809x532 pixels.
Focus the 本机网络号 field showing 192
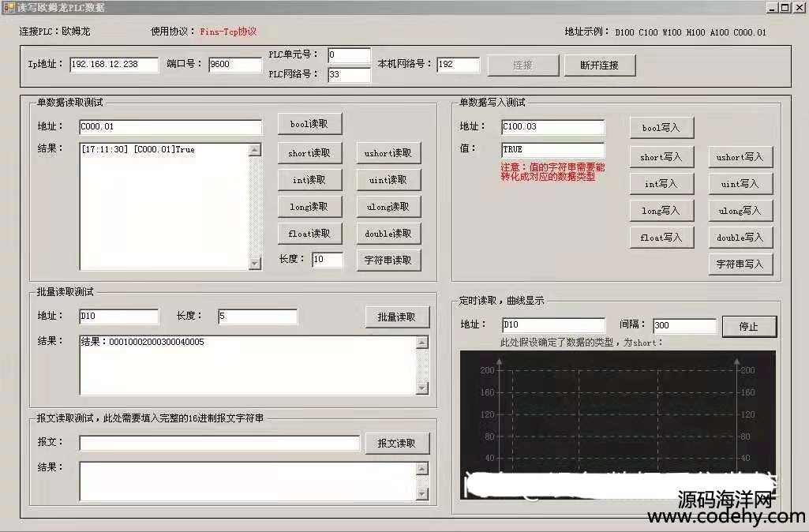click(x=458, y=65)
